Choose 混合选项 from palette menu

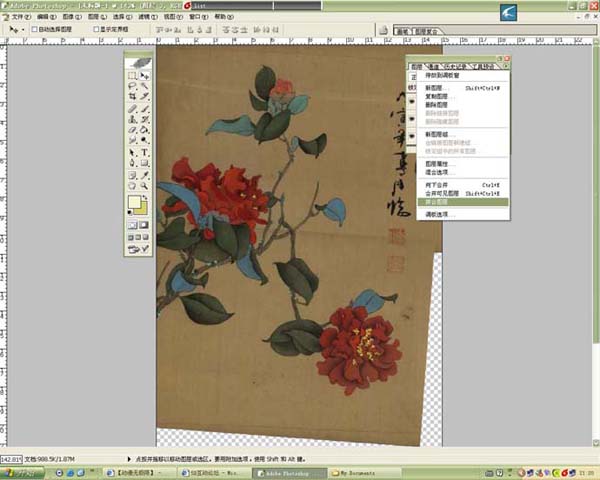(463, 173)
